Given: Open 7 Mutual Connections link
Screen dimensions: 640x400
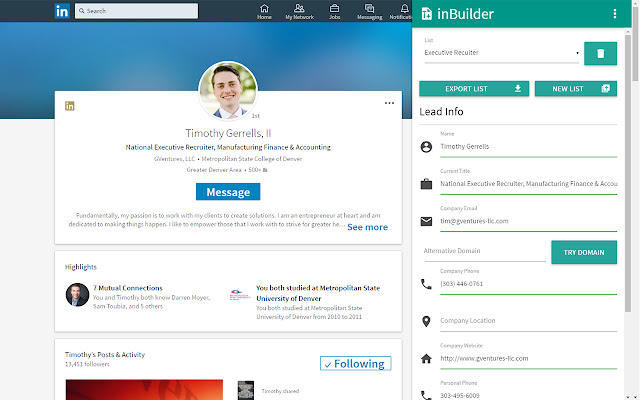Looking at the screenshot, I should [128, 288].
